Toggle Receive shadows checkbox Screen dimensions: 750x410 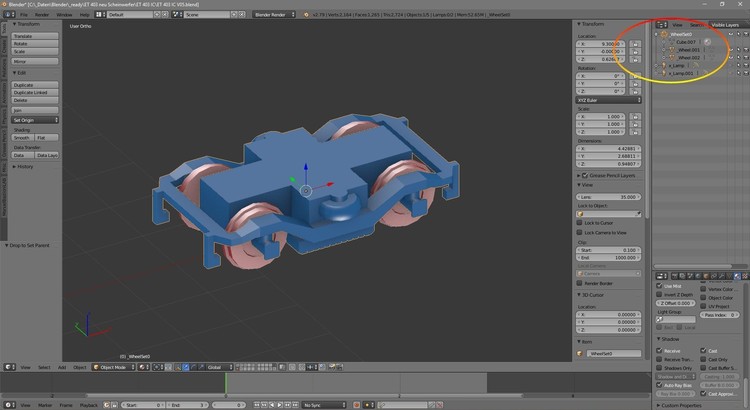click(x=659, y=351)
